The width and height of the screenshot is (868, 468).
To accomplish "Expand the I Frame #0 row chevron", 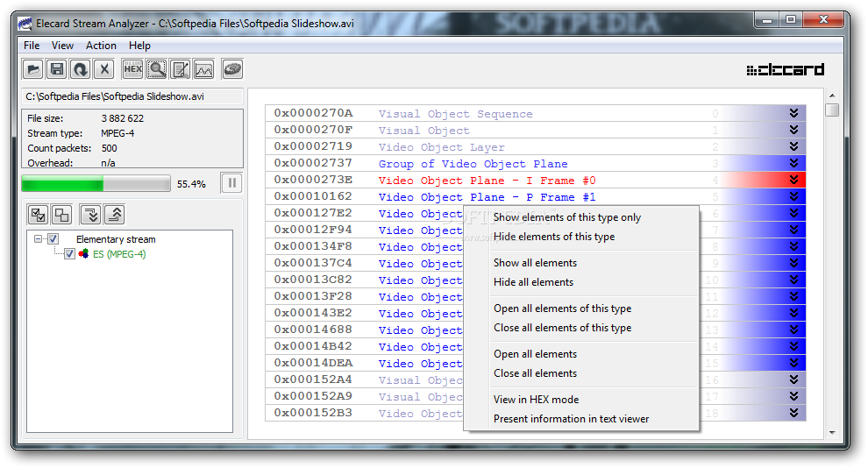I will (793, 180).
